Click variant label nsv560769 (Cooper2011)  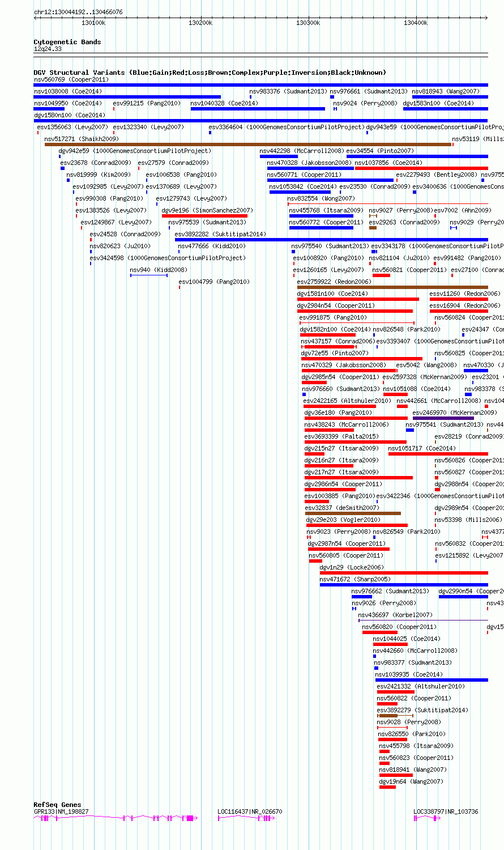(x=71, y=79)
